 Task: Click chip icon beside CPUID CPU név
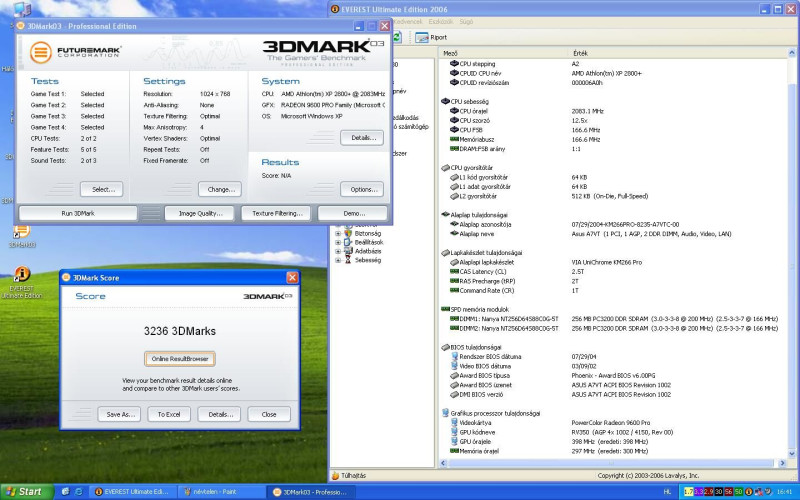click(454, 73)
